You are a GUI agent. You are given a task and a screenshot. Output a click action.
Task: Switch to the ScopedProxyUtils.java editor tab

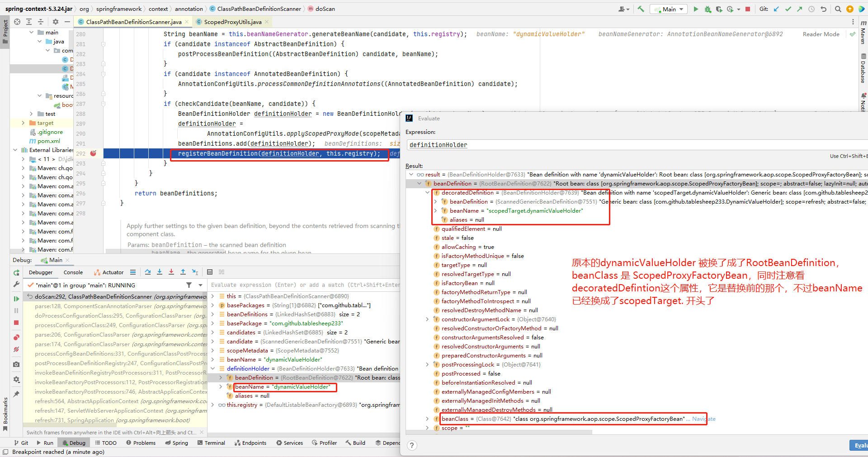[232, 22]
